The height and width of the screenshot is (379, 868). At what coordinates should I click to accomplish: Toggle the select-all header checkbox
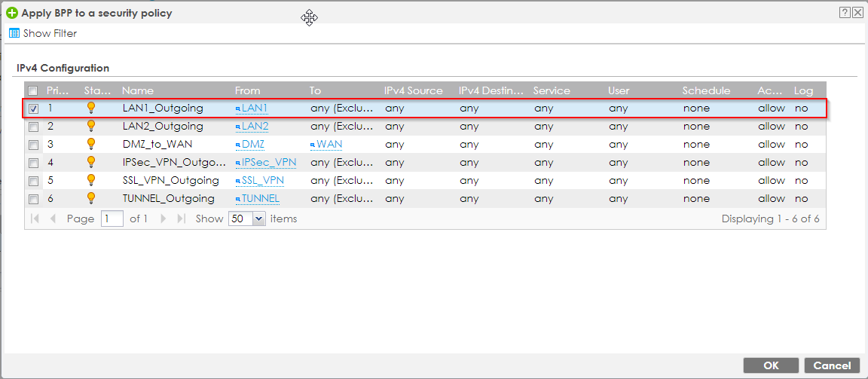click(x=33, y=90)
